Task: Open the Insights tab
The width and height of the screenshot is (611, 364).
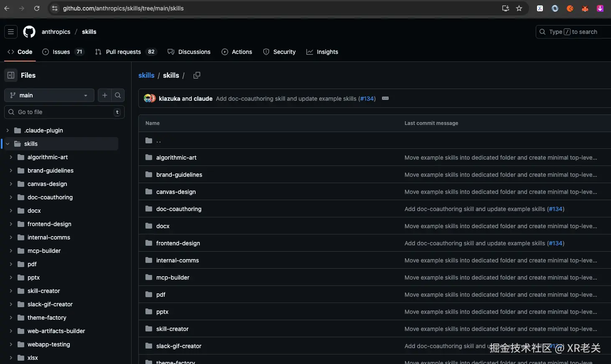Action: (322, 52)
